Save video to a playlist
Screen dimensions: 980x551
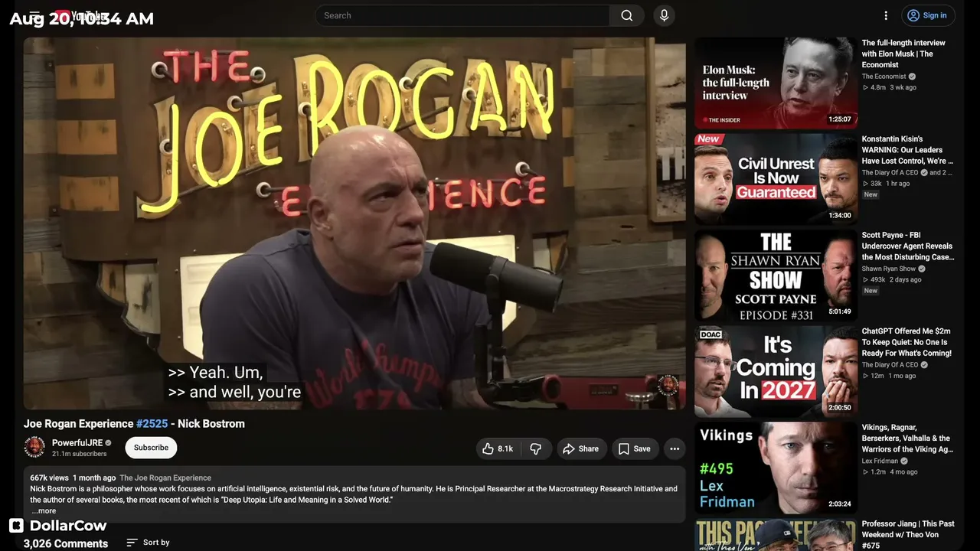tap(635, 449)
